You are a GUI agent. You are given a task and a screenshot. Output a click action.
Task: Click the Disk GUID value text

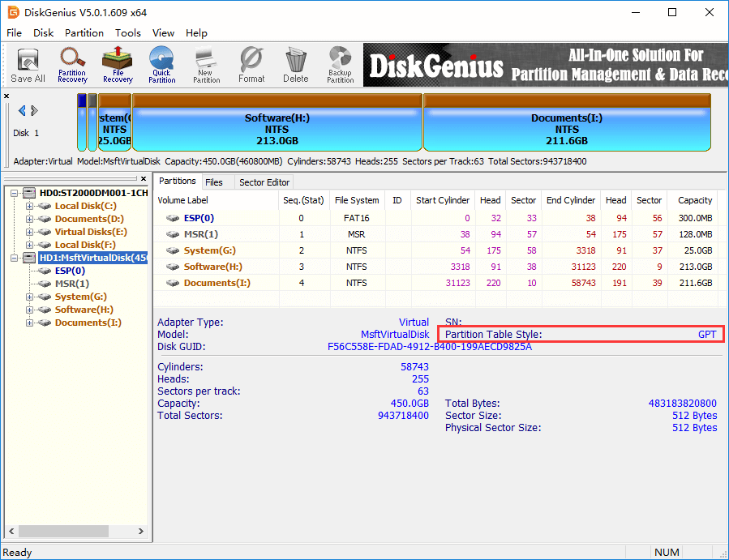coord(430,347)
